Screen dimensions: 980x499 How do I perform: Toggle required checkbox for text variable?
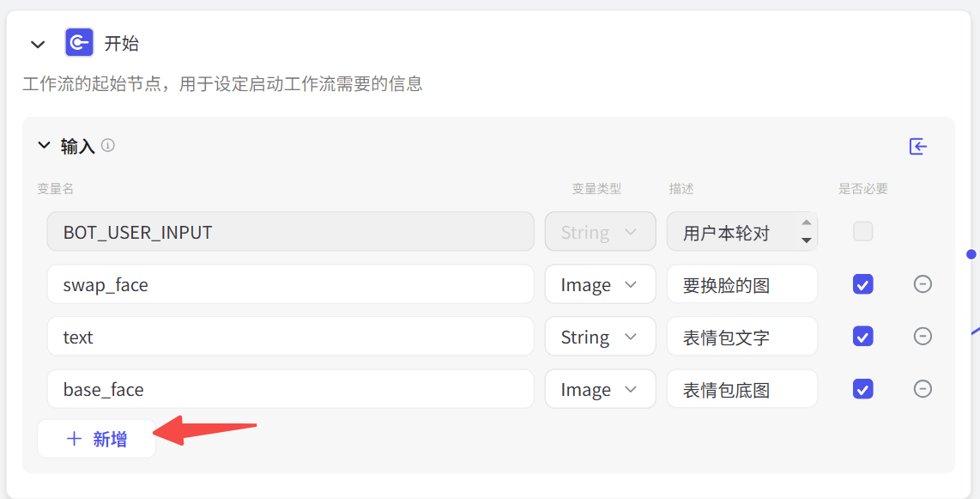click(863, 337)
